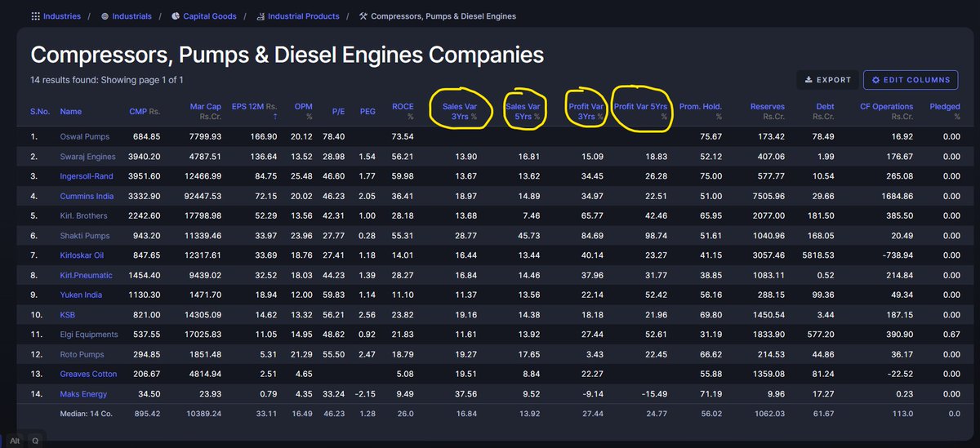The width and height of the screenshot is (980, 448).
Task: Sort by Profit Var 5Yrs column
Action: point(641,112)
